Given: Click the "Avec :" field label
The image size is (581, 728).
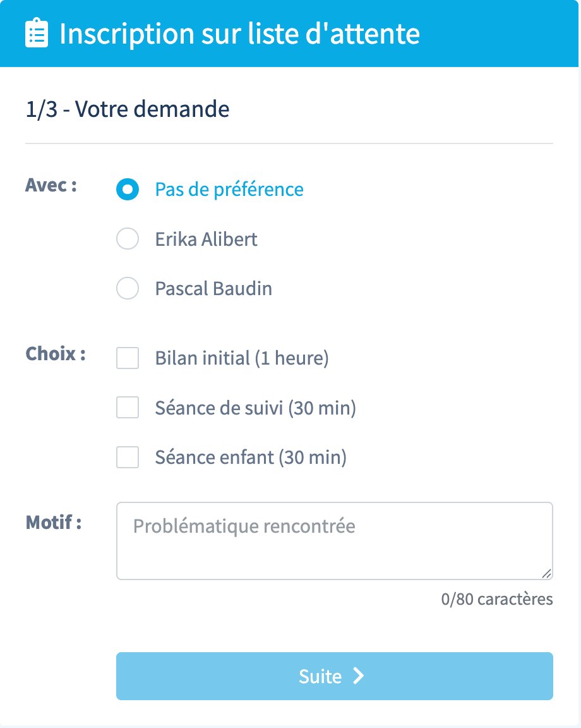Looking at the screenshot, I should (x=51, y=186).
